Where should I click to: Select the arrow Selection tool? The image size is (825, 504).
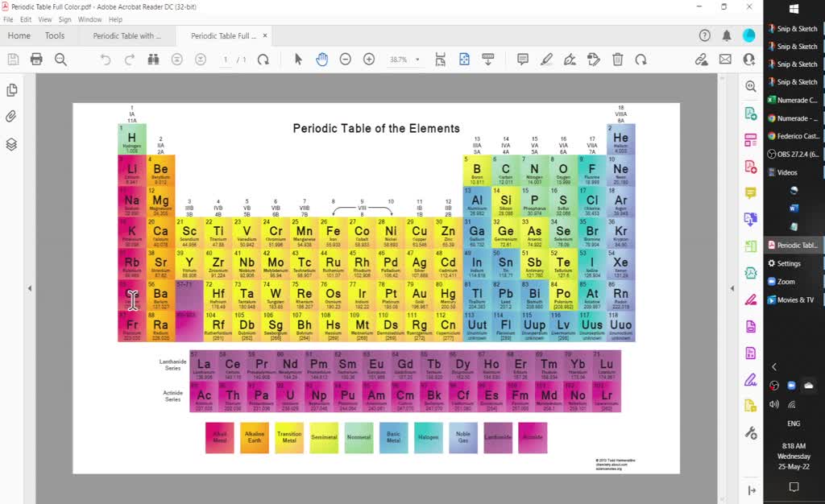297,60
